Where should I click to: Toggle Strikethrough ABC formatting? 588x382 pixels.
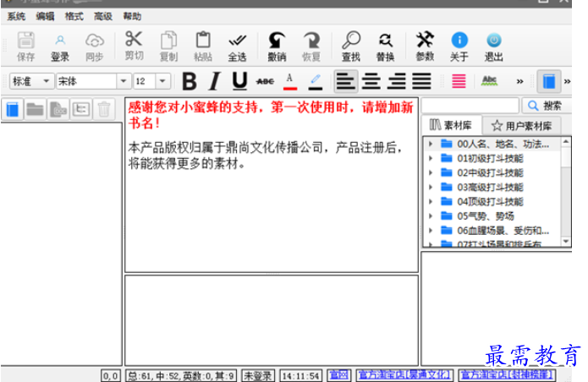tap(265, 81)
